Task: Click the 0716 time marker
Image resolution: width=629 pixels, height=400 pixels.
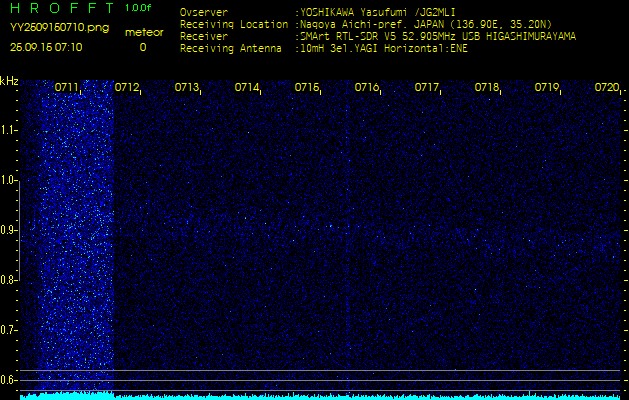Action: pos(367,87)
